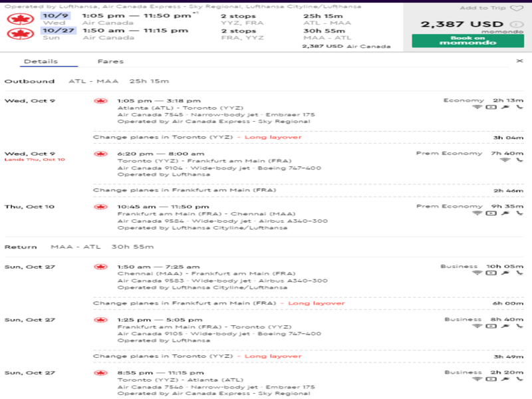The height and width of the screenshot is (399, 532).
Task: Click the seat icon for Air Canada 7545
Action: pyautogui.click(x=519, y=107)
